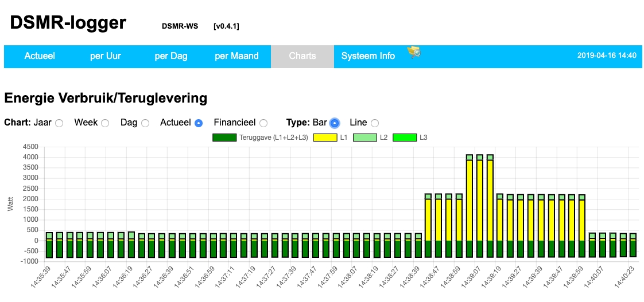Select the Actueel chart radio button
644x302 pixels.
(x=199, y=123)
